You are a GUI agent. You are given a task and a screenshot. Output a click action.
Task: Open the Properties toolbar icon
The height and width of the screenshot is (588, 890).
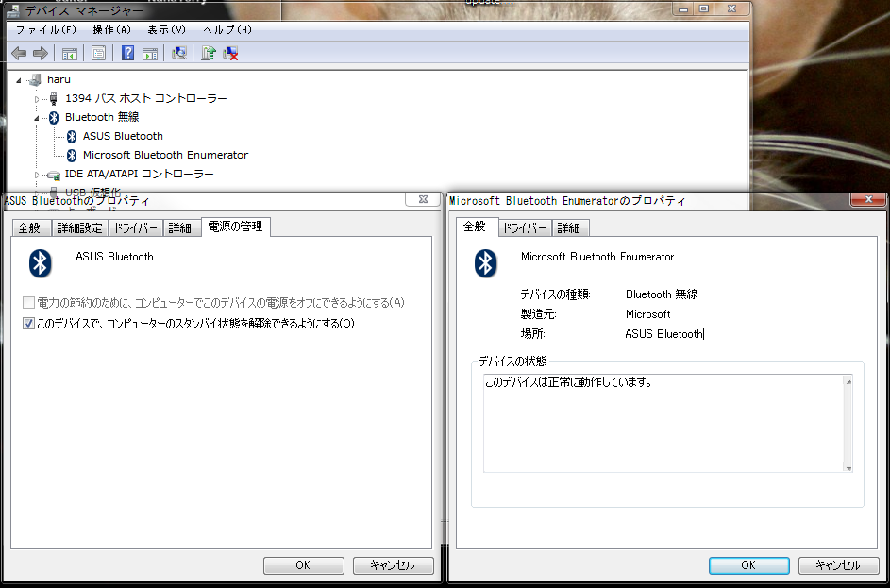click(x=99, y=54)
